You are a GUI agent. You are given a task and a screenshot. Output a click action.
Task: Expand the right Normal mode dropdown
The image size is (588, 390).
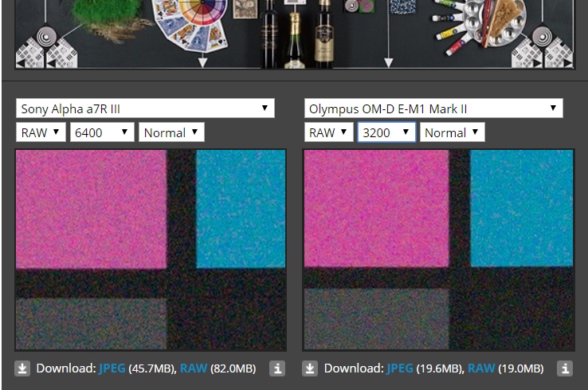point(453,132)
